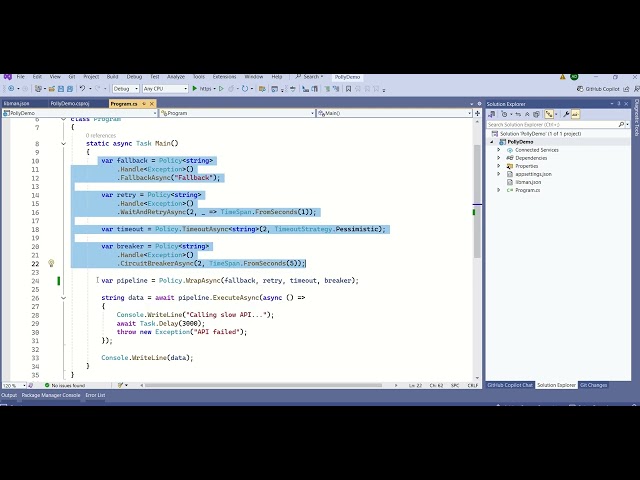Click Start Without Debugging hollow play icon
640x480 pixels.
pos(221,89)
